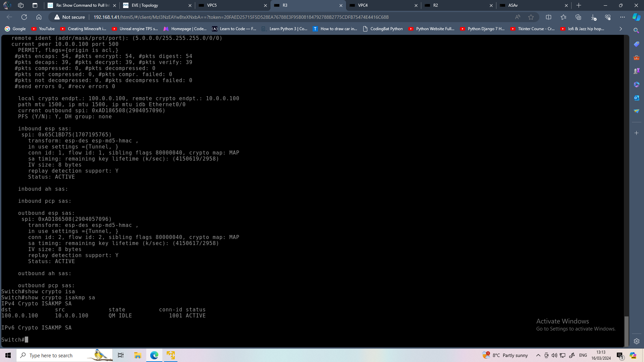This screenshot has width=644, height=362.
Task: Expand the bookmarks overflow chevron
Action: (621, 29)
